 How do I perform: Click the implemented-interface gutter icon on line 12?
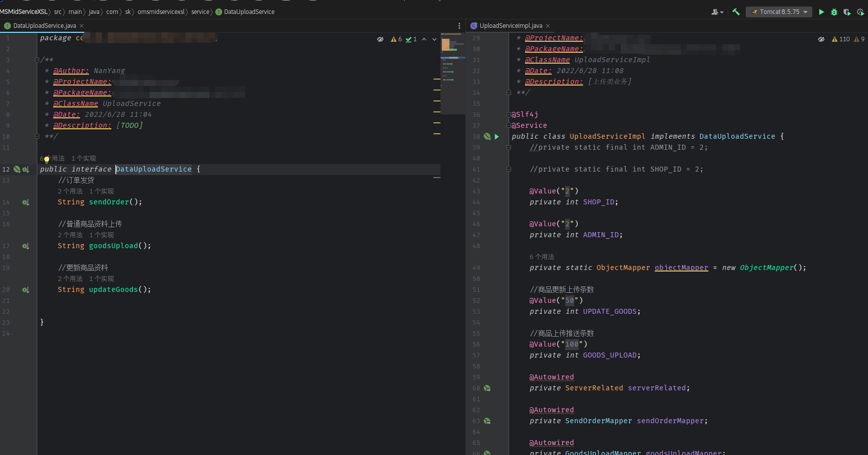coord(25,169)
